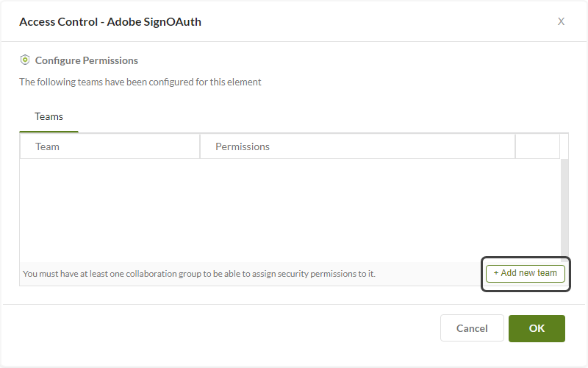This screenshot has width=588, height=368.
Task: Click the plus sign on Add new team
Action: pyautogui.click(x=496, y=273)
